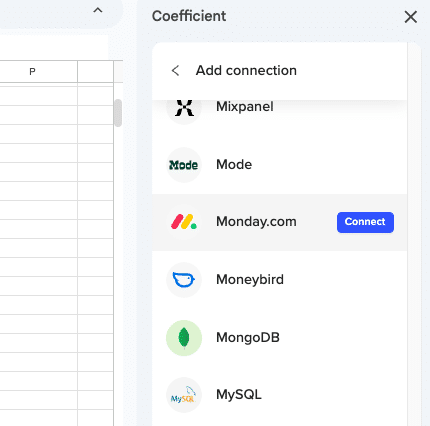Select the Mode connection

coord(279,165)
